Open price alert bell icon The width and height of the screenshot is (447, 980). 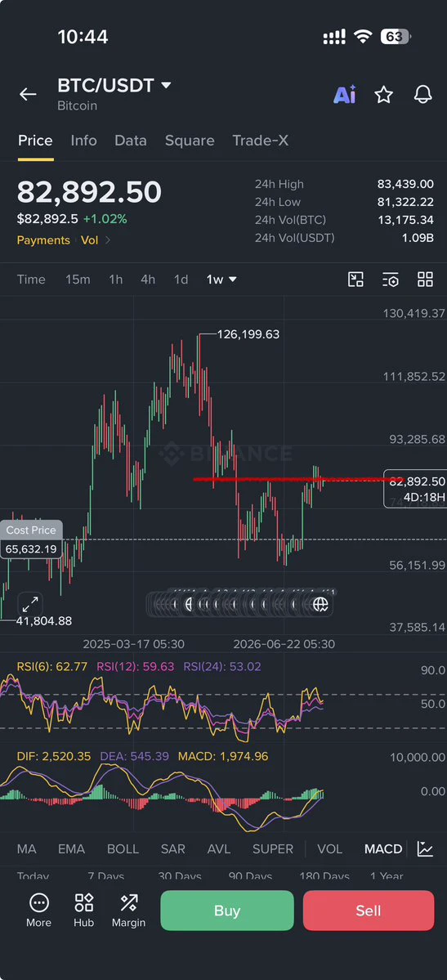coord(423,94)
